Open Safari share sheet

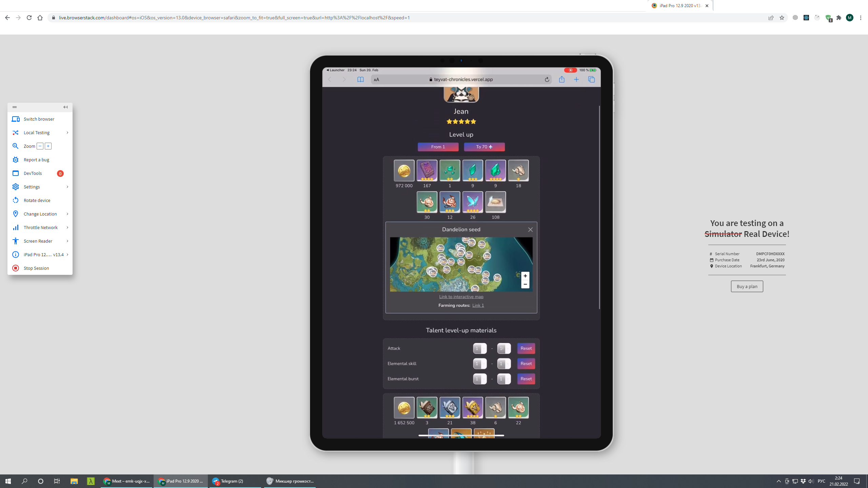(562, 79)
